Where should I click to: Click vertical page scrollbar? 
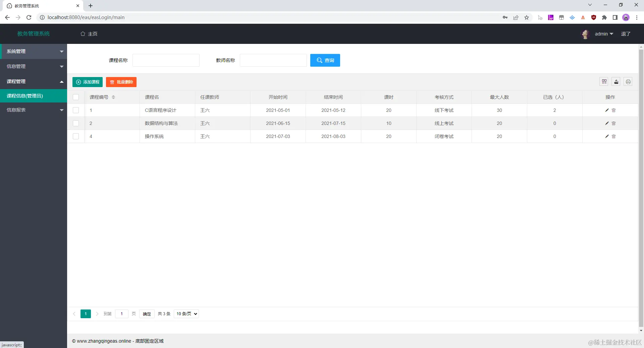pos(641,188)
